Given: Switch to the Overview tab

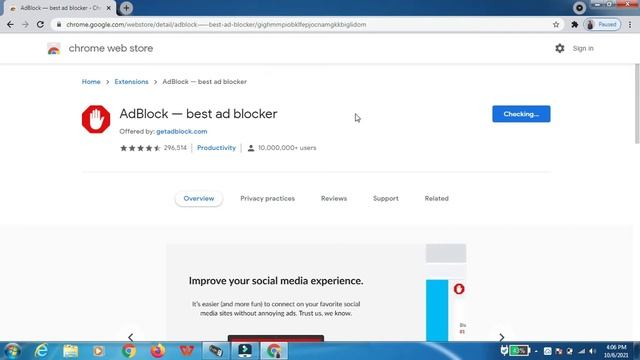Looking at the screenshot, I should [199, 198].
